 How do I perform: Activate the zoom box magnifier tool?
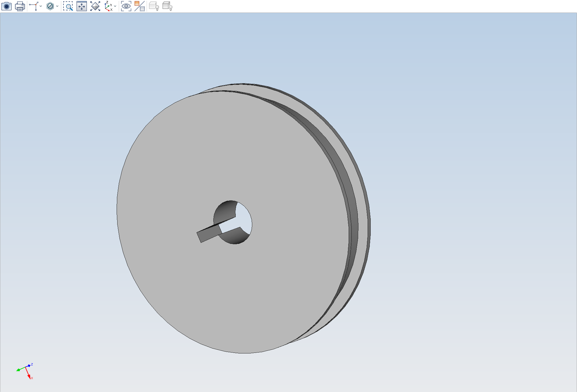pos(68,6)
